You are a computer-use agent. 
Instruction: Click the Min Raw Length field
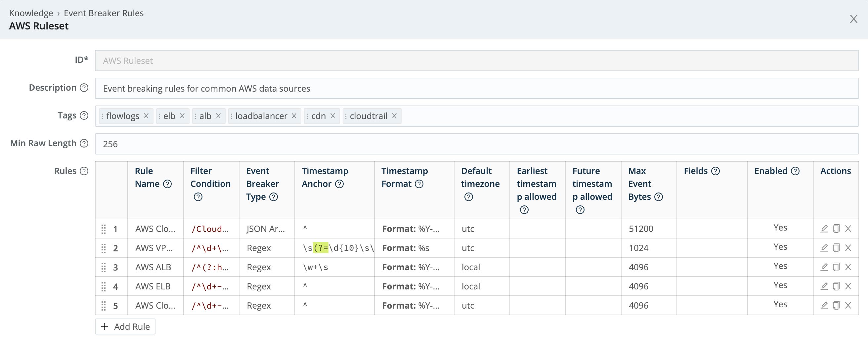[477, 144]
